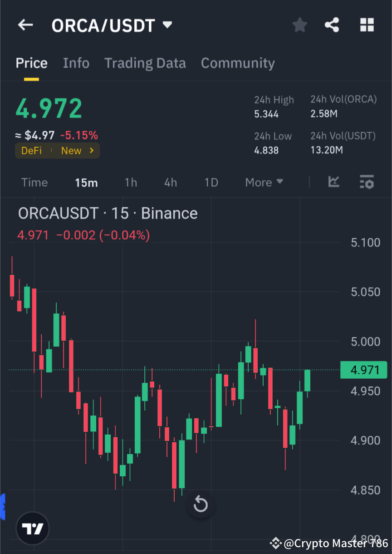The image size is (392, 554).
Task: Open chart settings icon beside line chart
Action: tap(367, 182)
